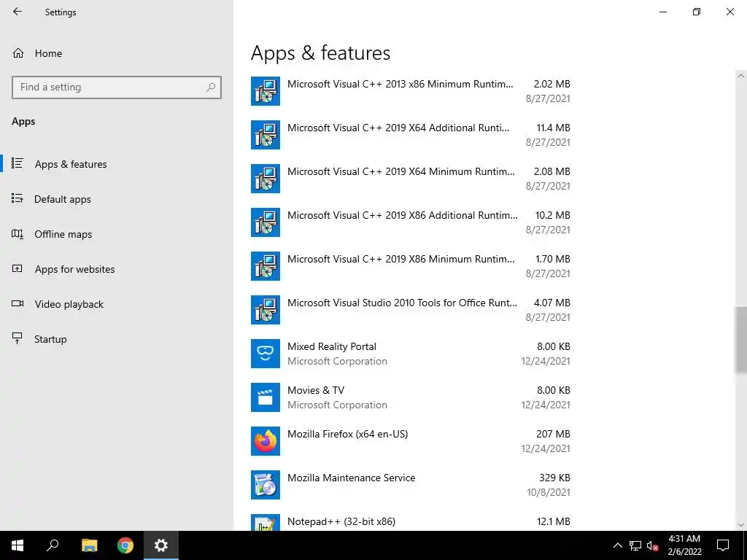This screenshot has height=560, width=747.
Task: Click the scrollbar down arrow
Action: [741, 525]
